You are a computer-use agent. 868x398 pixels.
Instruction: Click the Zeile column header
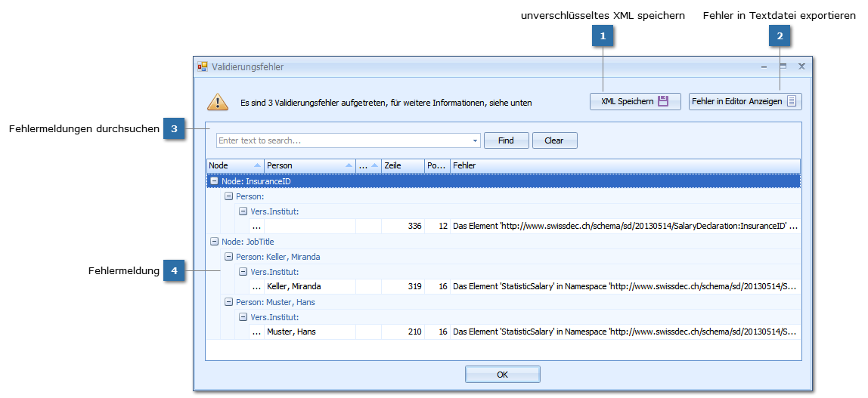pyautogui.click(x=402, y=165)
